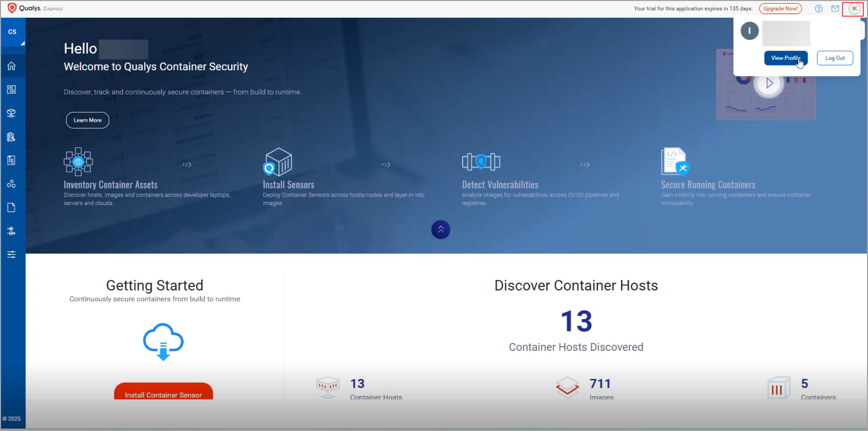Screen dimensions: 868x431
Task: Open the document-list sidebar icon
Action: pyautogui.click(x=11, y=160)
